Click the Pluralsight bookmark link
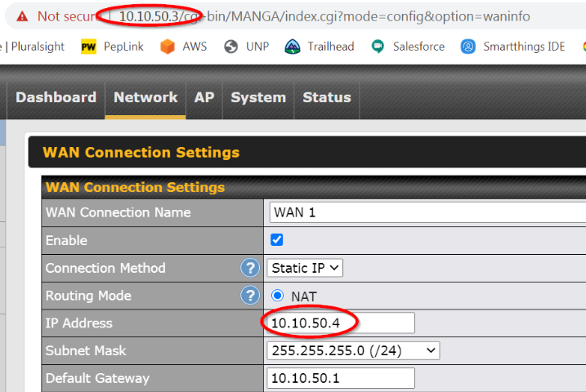The height and width of the screenshot is (392, 586). [x=37, y=47]
